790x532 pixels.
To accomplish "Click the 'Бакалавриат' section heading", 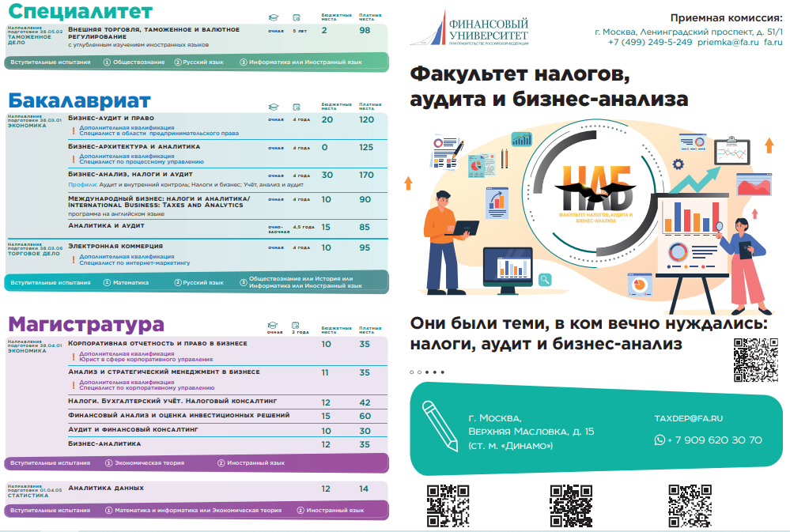I will [x=80, y=100].
